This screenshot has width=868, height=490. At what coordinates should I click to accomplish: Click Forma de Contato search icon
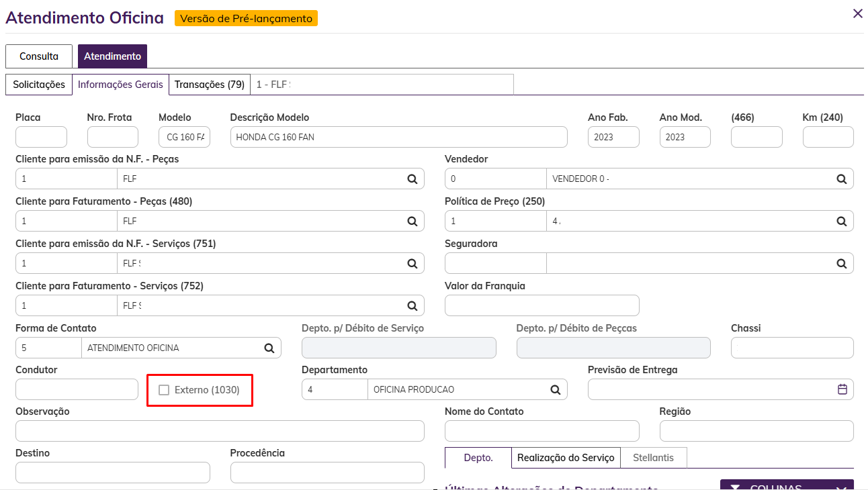(269, 348)
